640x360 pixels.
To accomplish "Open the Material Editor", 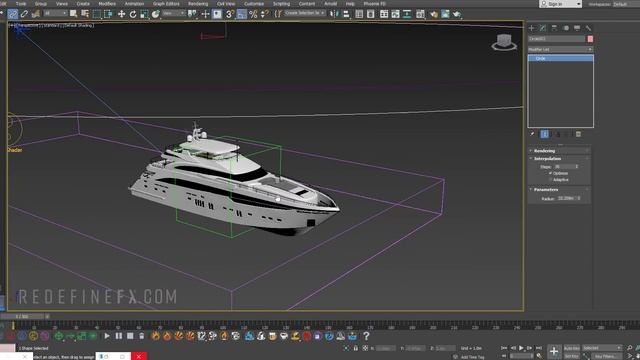I will point(420,14).
